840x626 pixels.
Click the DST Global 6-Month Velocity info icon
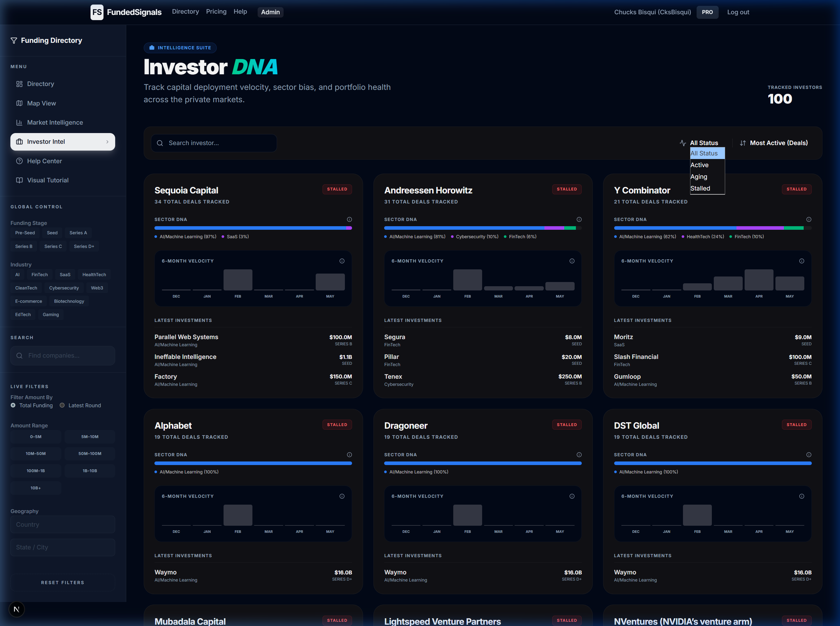[x=801, y=497]
